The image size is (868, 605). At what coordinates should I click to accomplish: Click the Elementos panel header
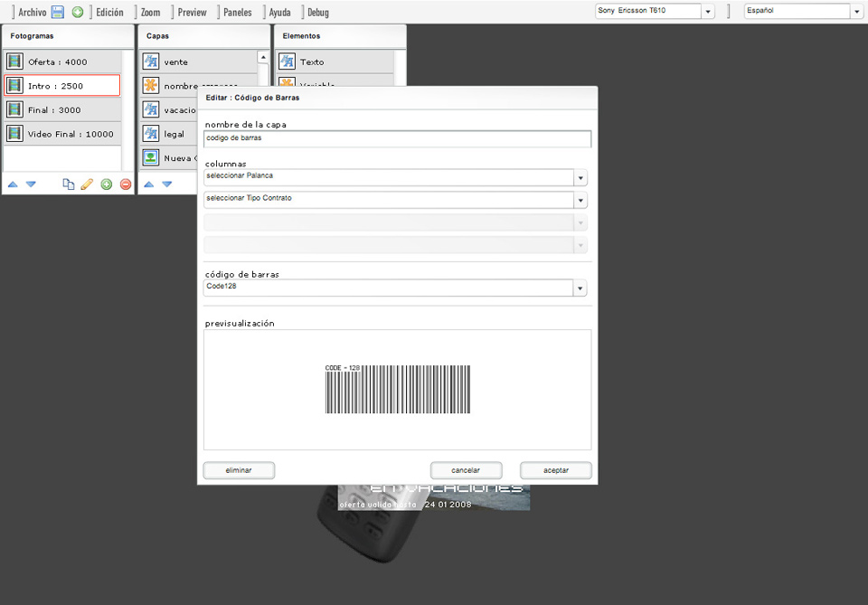pyautogui.click(x=340, y=36)
